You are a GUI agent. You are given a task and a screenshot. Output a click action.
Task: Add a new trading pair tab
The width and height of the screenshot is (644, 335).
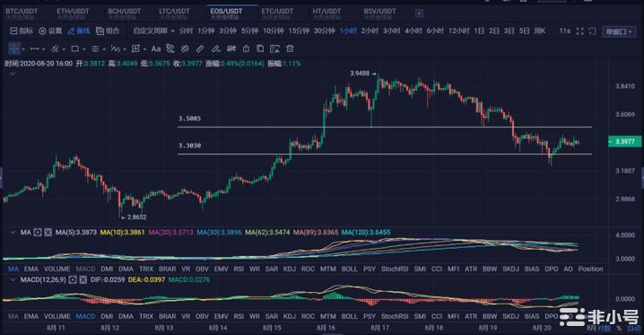click(419, 13)
